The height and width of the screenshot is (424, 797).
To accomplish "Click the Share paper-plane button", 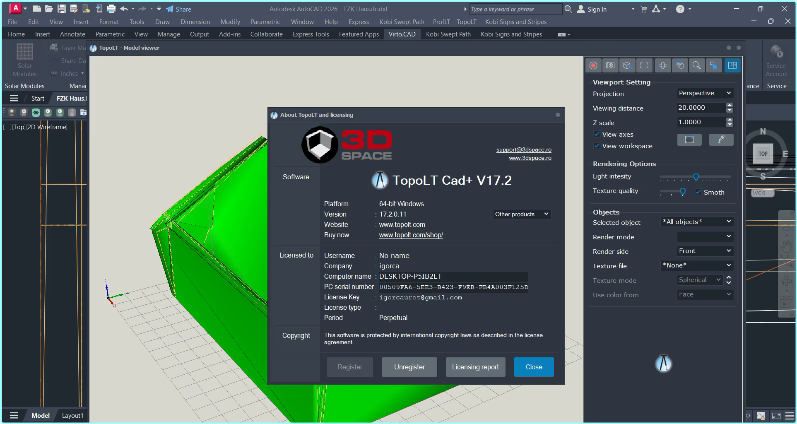I will coord(178,9).
